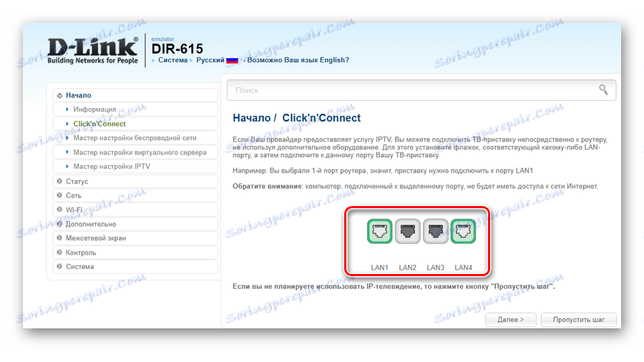Expand the sidebar Система section
This screenshot has height=362, width=644.
point(135,267)
